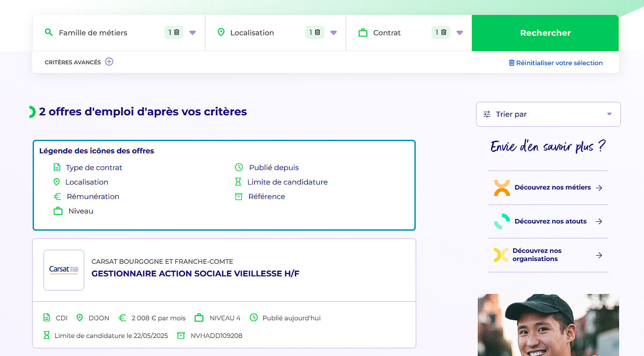The height and width of the screenshot is (356, 644).
Task: Clear the Localisation filter with its trash icon
Action: (317, 32)
